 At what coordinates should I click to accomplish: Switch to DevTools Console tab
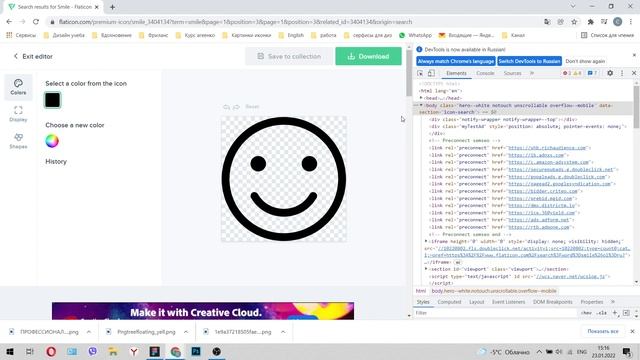point(485,73)
